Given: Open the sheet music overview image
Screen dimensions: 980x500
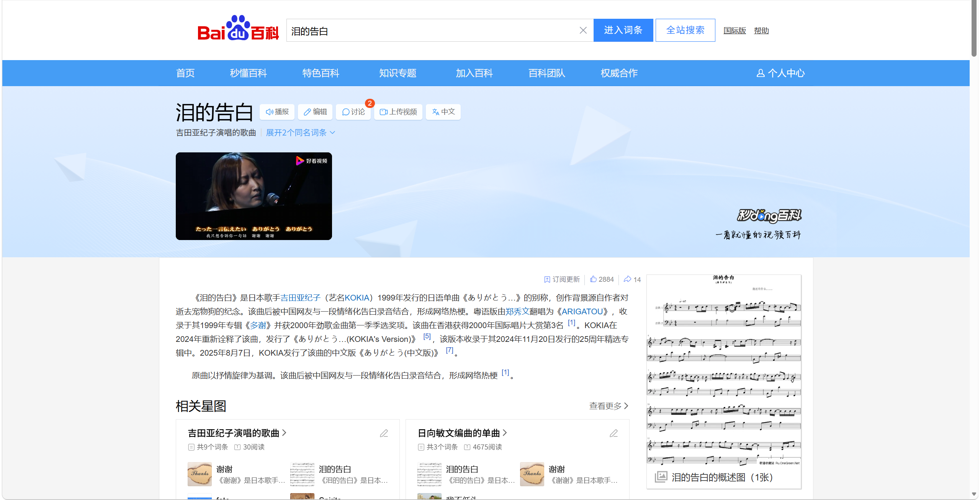Looking at the screenshot, I should [724, 371].
